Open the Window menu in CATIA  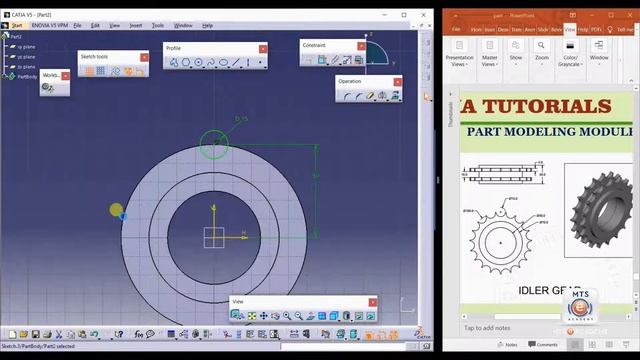click(x=183, y=25)
